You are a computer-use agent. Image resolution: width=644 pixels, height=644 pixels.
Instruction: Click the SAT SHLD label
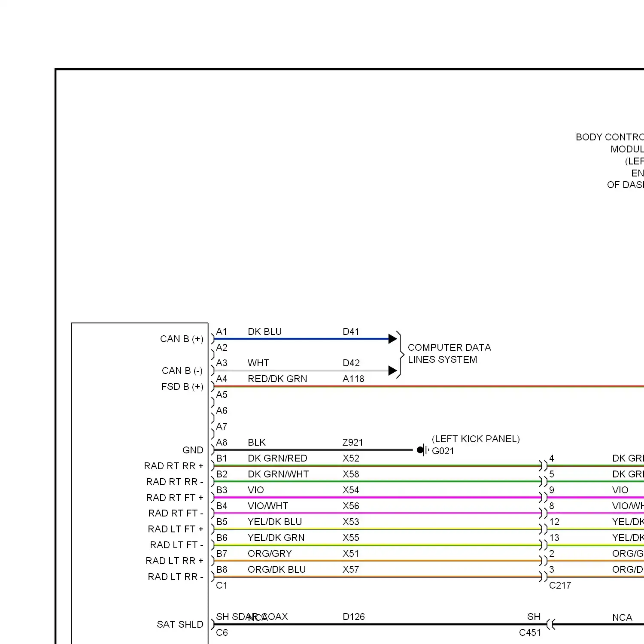click(x=180, y=624)
